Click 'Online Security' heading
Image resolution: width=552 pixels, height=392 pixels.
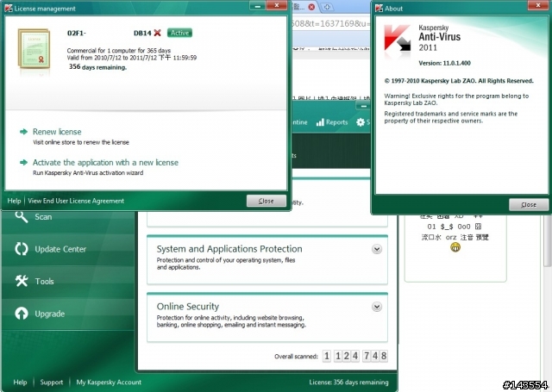[188, 307]
